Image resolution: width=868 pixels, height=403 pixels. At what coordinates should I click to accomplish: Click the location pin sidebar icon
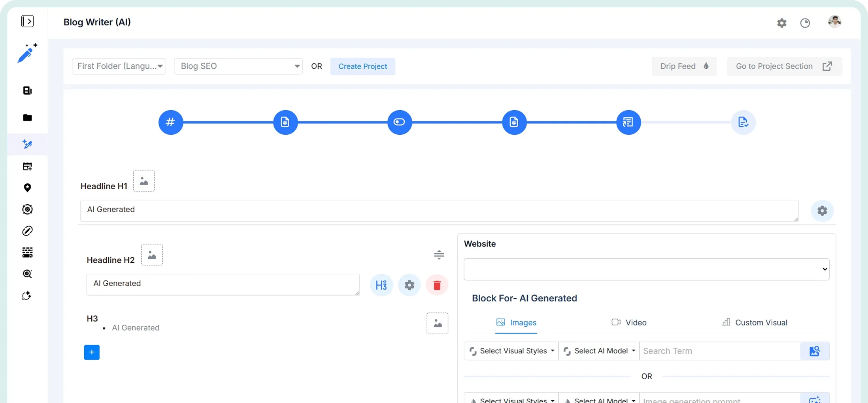point(27,188)
